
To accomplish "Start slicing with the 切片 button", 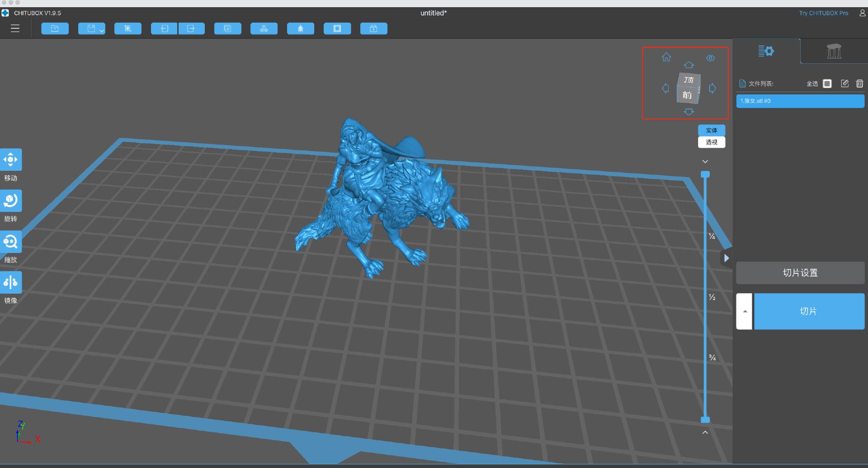I will click(x=809, y=311).
